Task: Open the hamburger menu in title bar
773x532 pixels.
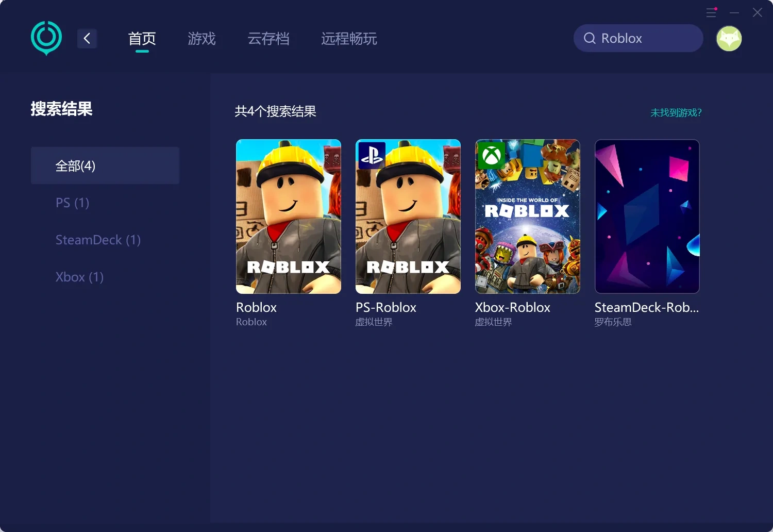Action: 711,13
